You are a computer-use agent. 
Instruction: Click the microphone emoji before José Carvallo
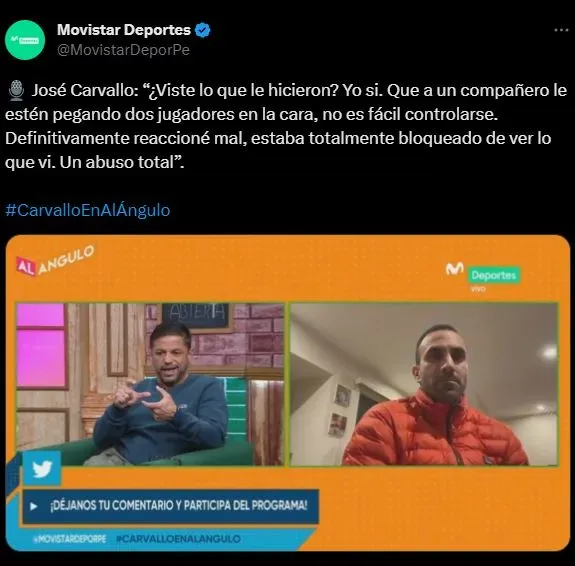pyautogui.click(x=16, y=91)
